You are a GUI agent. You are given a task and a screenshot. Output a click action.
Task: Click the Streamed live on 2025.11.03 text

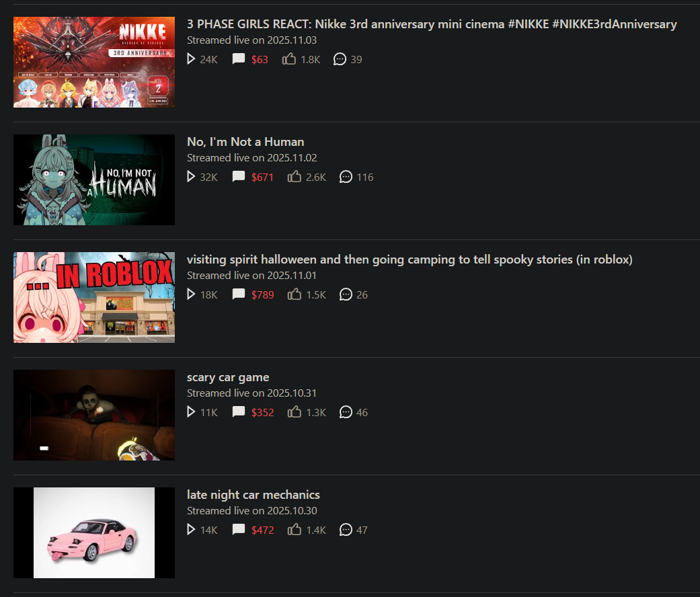tap(251, 40)
